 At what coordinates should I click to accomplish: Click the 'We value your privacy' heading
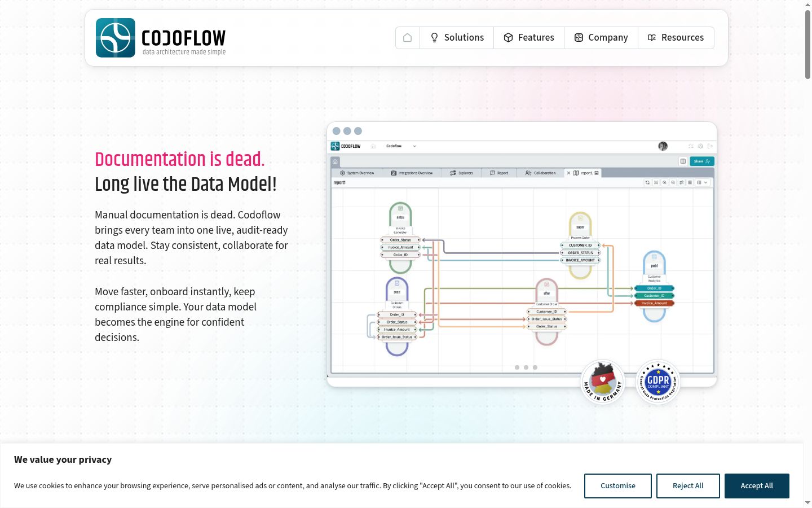point(63,459)
